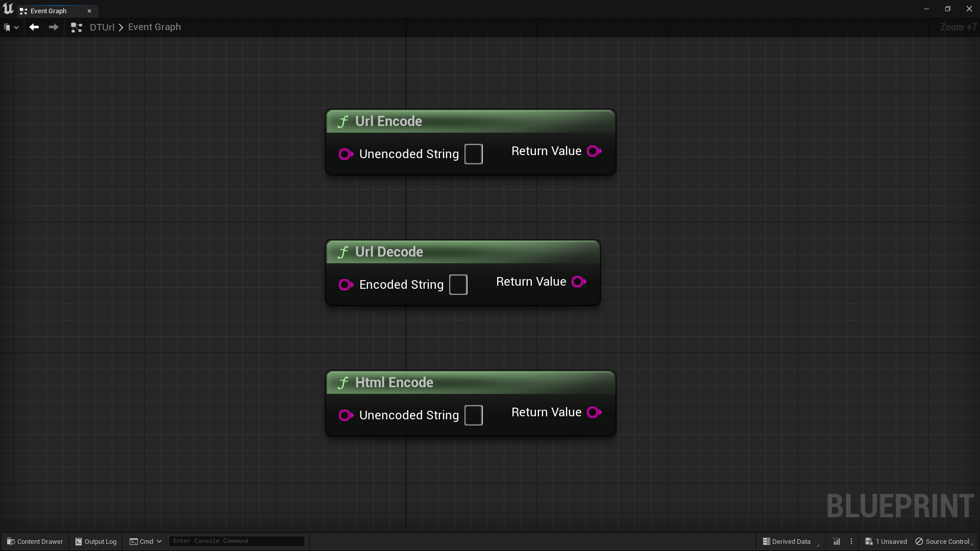Click the Blueprint graph icon before DTUrl breadcrumb
The height and width of the screenshot is (551, 980).
[x=76, y=27]
